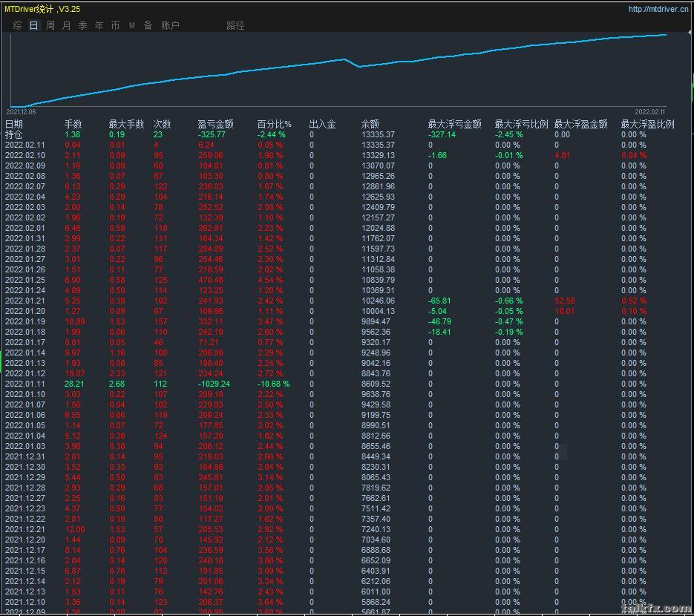Select the 最大浮亏金额 column header
Viewport: 694px width, 616px height.
[x=454, y=125]
